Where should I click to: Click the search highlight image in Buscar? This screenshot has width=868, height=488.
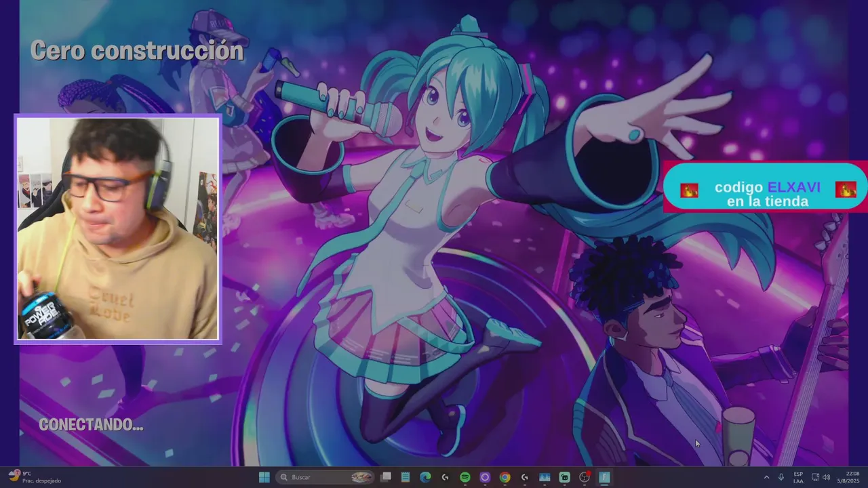click(x=362, y=477)
